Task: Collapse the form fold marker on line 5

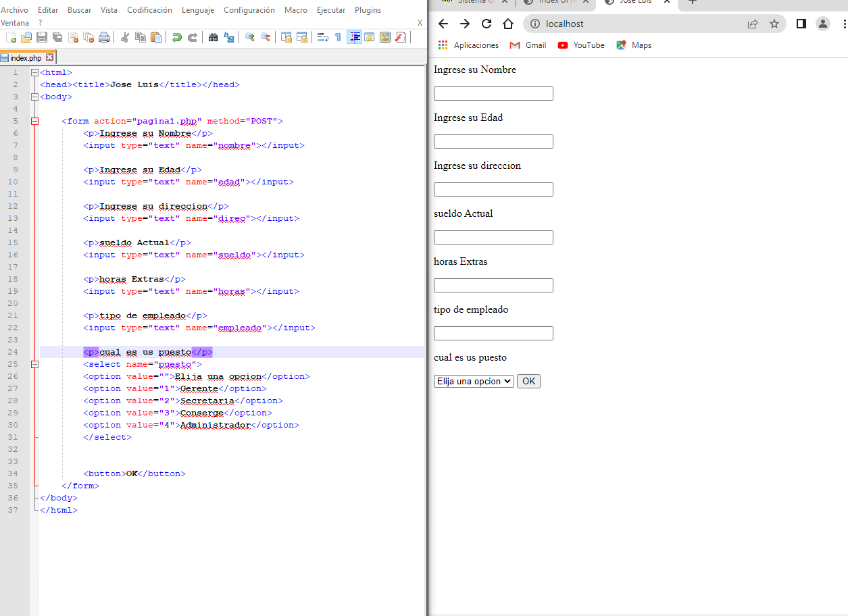Action: (34, 121)
